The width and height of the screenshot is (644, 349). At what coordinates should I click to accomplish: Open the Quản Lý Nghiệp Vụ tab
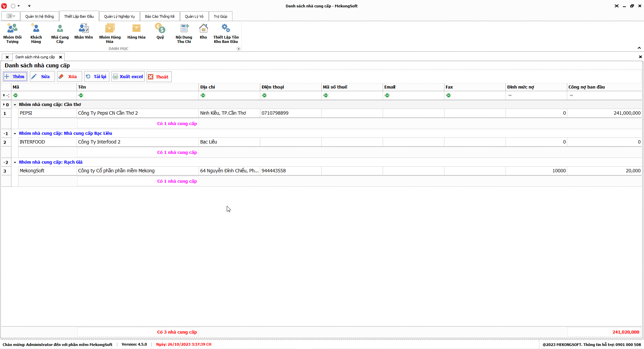point(119,16)
